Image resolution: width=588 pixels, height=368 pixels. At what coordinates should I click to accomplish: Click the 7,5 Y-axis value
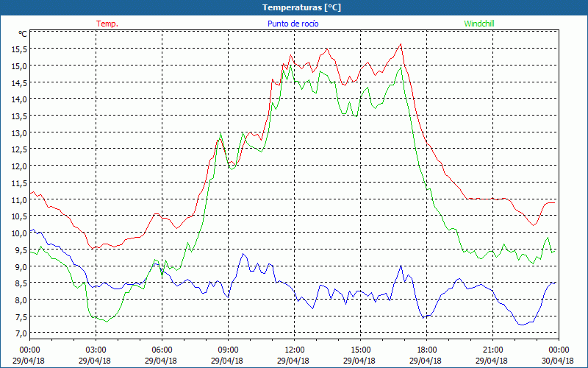(21, 316)
